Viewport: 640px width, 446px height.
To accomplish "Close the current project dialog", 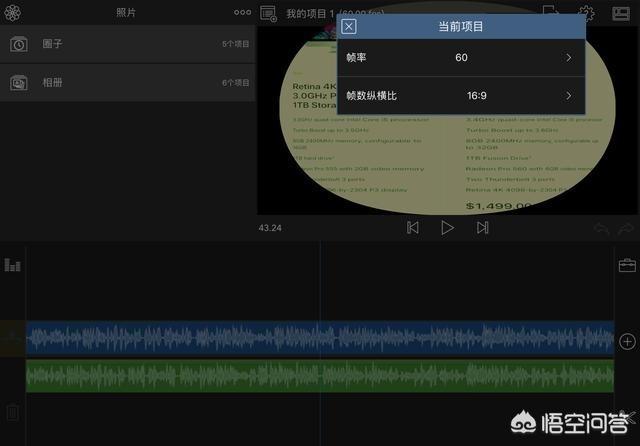I will tap(349, 27).
